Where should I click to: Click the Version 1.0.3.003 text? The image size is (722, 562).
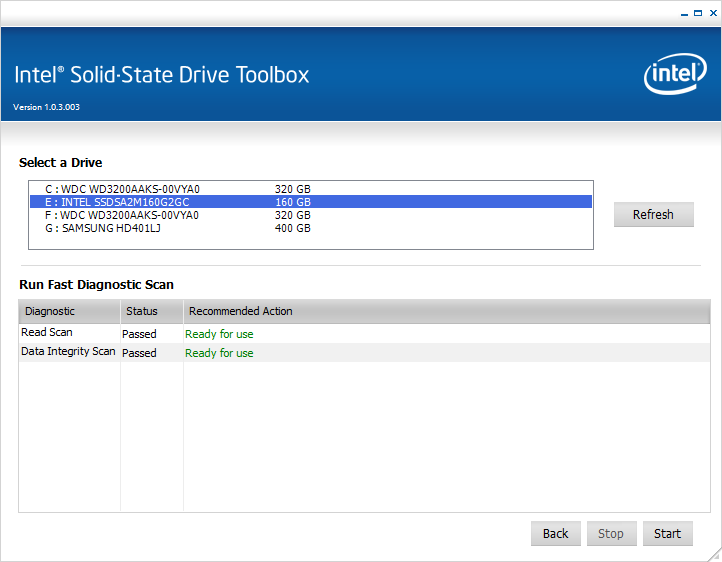pyautogui.click(x=47, y=107)
